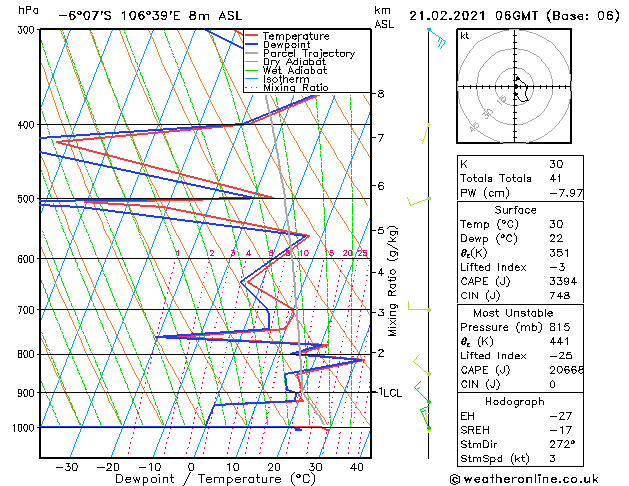Click the blue Dewpoint legend line swatch
This screenshot has width=629, height=486.
[252, 45]
